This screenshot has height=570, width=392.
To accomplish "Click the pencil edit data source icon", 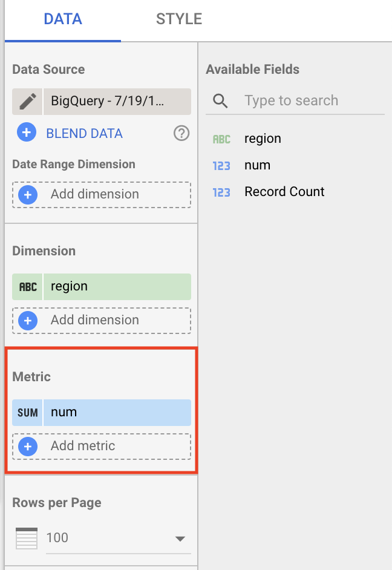I will click(27, 101).
